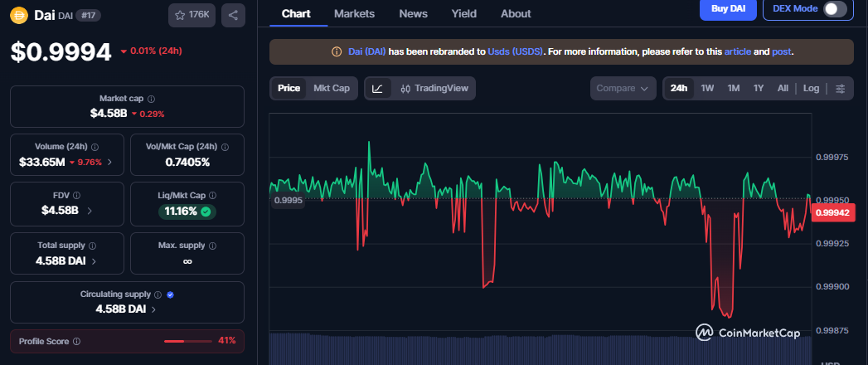Open Vol/Mkt Cap (24h) info icon
868x365 pixels.
(x=225, y=147)
